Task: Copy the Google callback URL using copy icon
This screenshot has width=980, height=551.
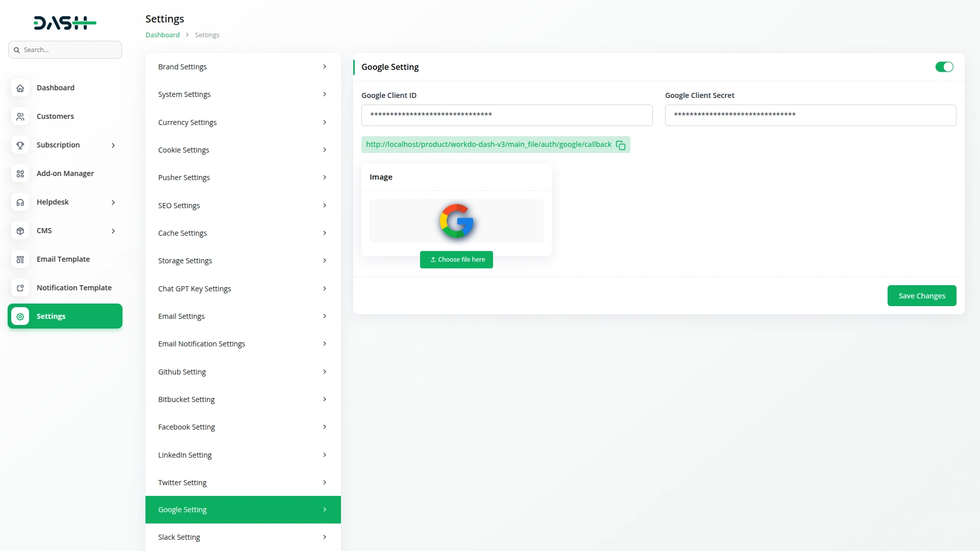Action: click(620, 145)
